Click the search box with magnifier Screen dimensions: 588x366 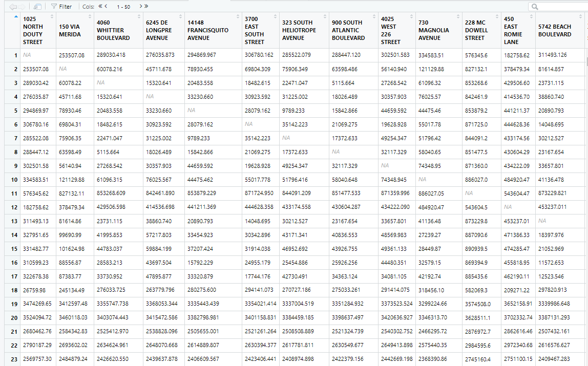(558, 7)
